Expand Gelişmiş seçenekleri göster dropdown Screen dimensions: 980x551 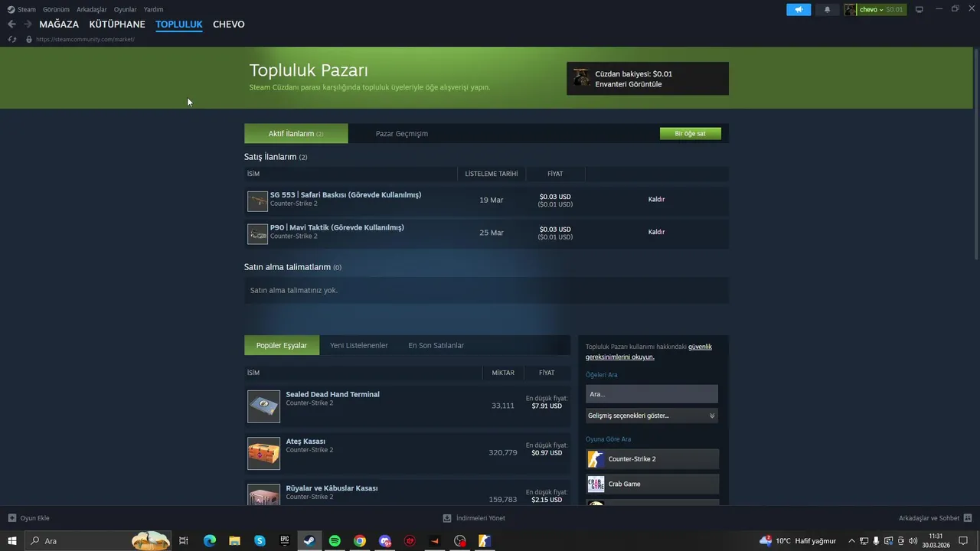pyautogui.click(x=652, y=416)
